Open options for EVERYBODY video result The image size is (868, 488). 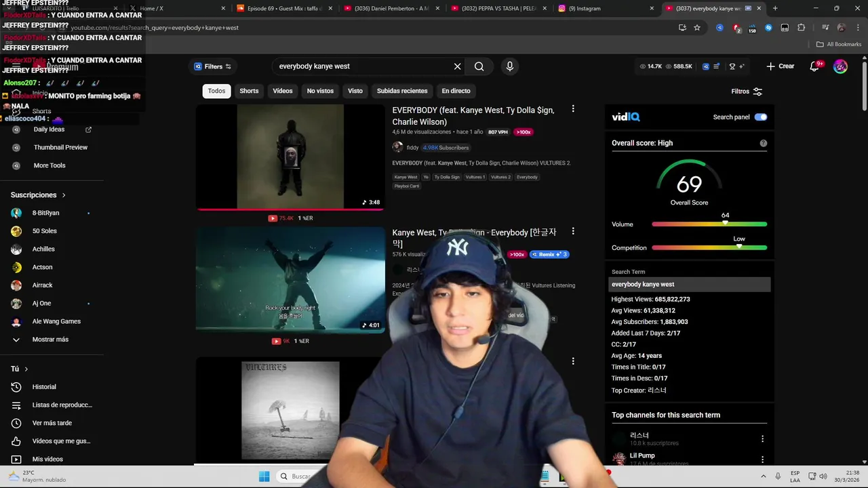pos(573,109)
